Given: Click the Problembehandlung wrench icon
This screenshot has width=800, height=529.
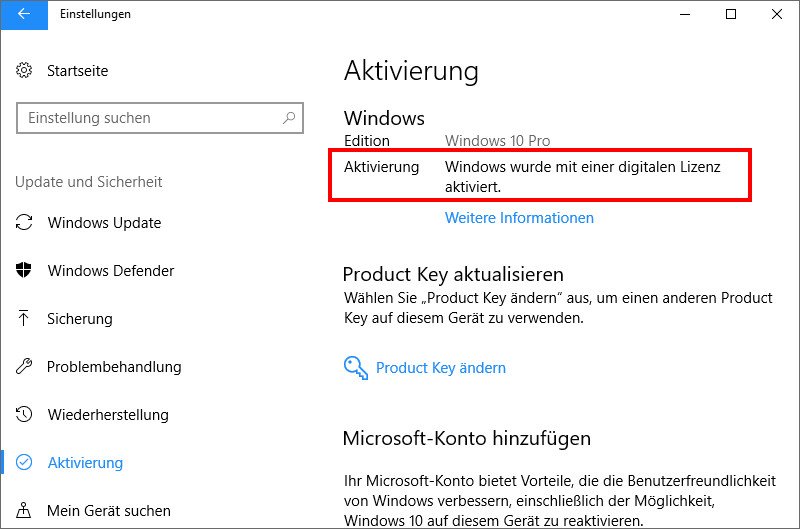Looking at the screenshot, I should click(x=24, y=366).
